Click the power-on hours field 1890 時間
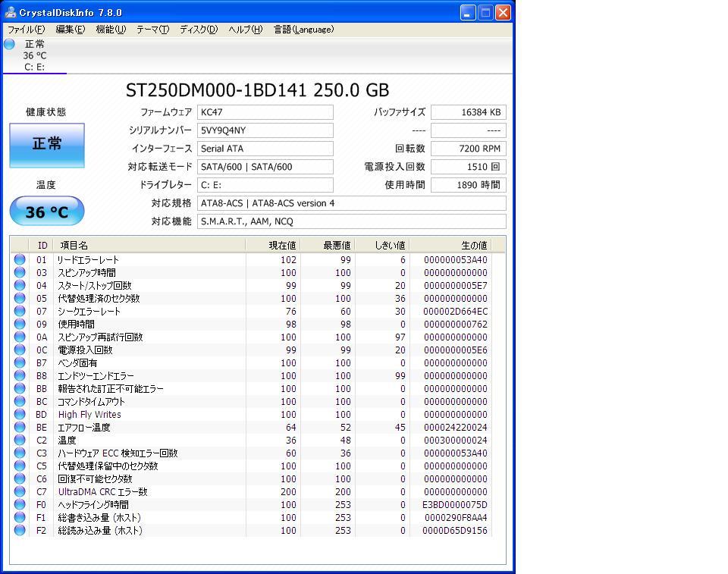Viewport: 728px width, 574px height. (469, 185)
